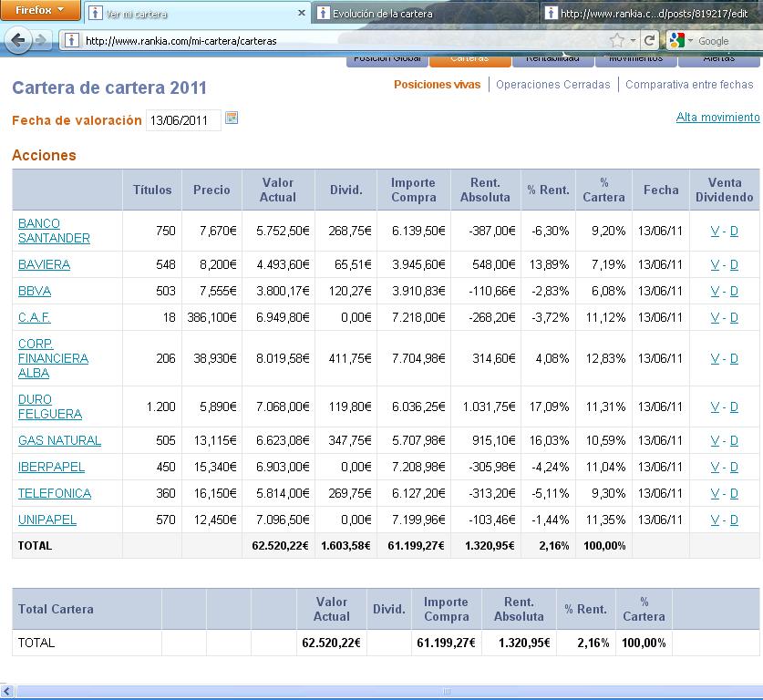Close the 'Ver mi cartera' tab
Viewport: 763px width, 700px height.
coord(302,14)
